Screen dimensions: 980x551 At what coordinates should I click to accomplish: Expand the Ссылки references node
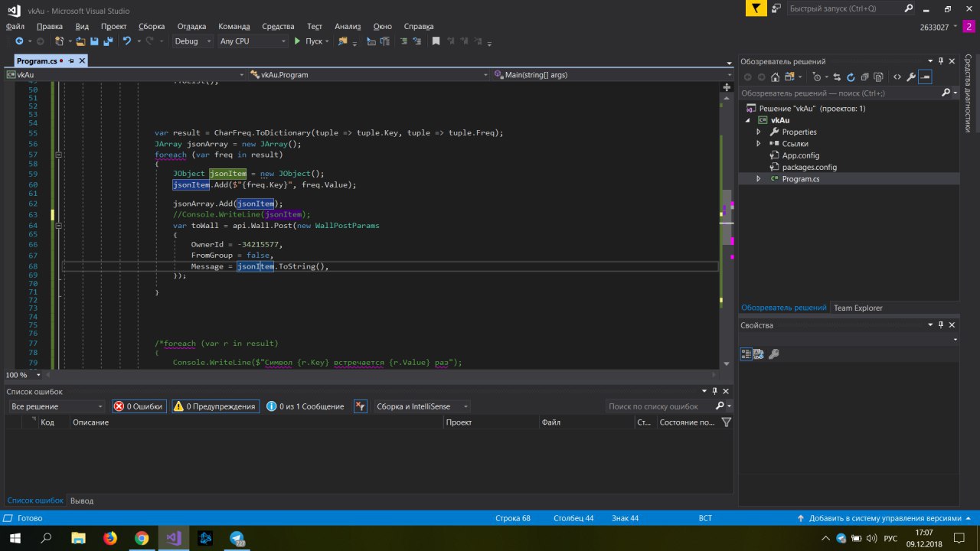click(758, 143)
